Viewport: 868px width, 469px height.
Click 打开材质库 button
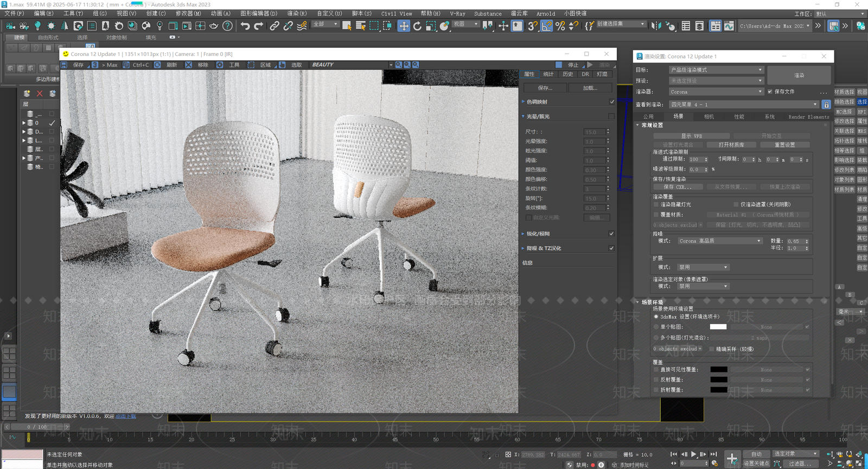pos(731,145)
